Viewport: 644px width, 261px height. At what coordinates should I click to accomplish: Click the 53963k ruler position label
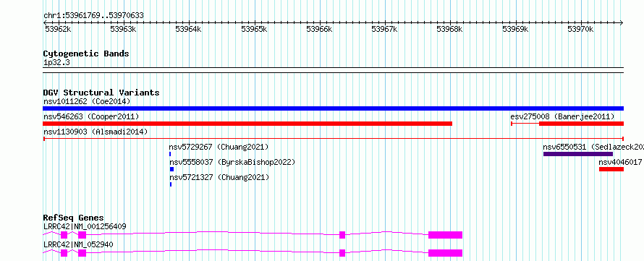click(124, 29)
